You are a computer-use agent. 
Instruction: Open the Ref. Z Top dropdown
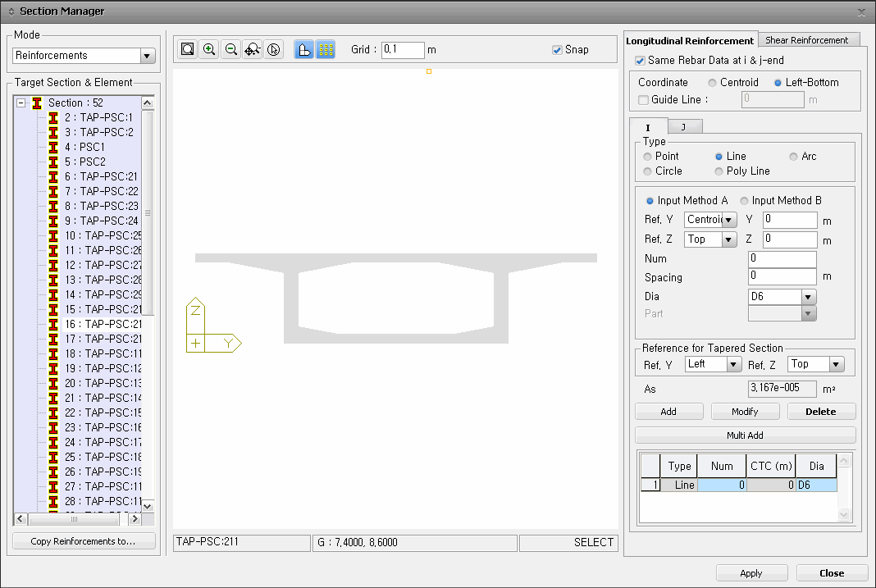[728, 239]
